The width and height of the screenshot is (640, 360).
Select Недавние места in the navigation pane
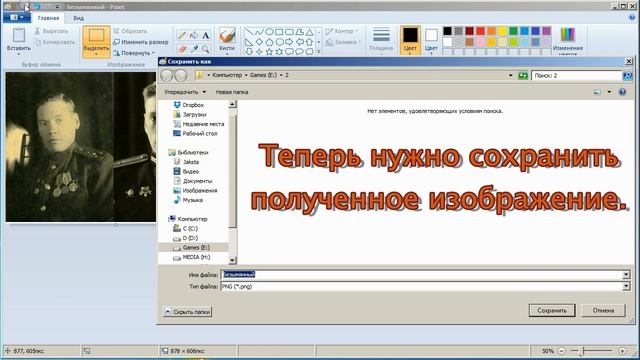(199, 124)
